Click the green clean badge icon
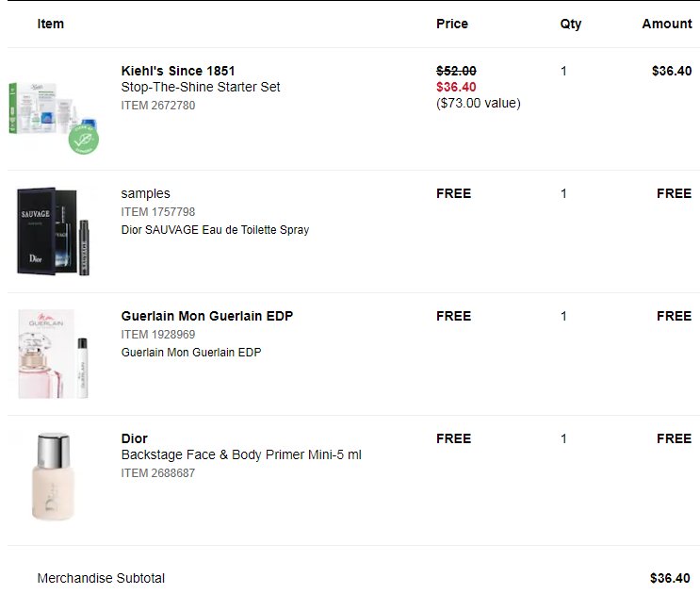The height and width of the screenshot is (594, 700). click(x=84, y=140)
